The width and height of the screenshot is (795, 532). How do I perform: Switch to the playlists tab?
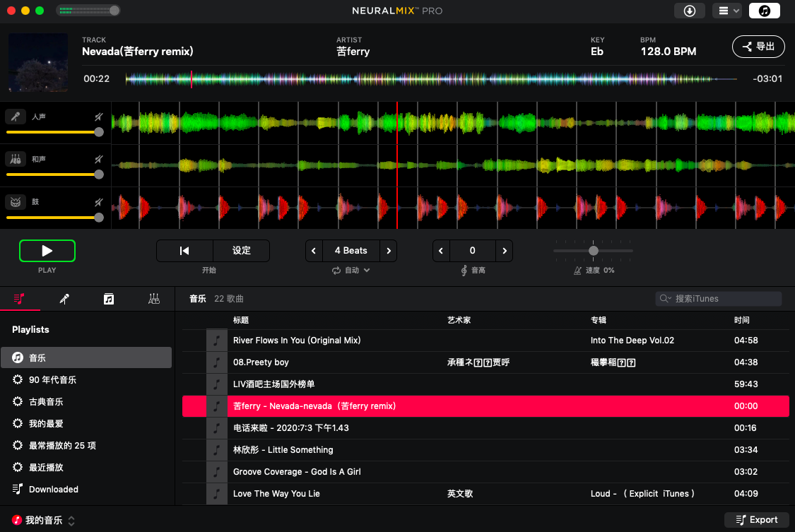pos(19,299)
